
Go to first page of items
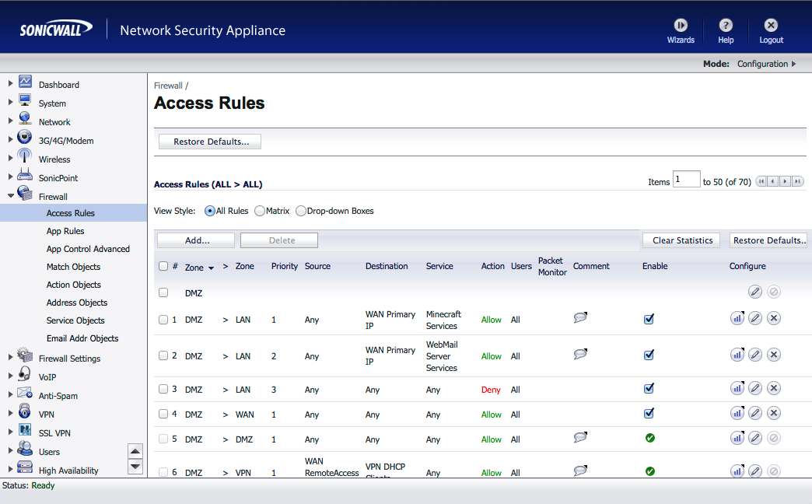pos(761,181)
